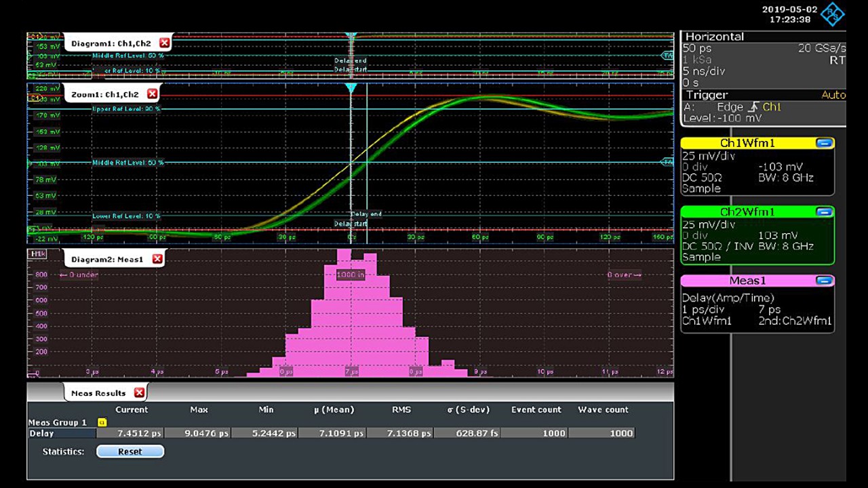Close the Diagram2: Meas1 histogram
The width and height of the screenshot is (868, 488).
click(157, 259)
